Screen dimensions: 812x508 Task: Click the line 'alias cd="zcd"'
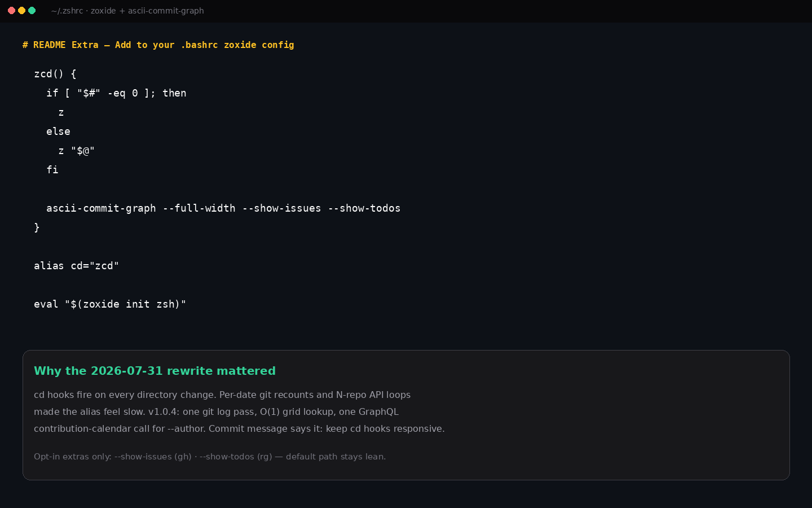[76, 266]
